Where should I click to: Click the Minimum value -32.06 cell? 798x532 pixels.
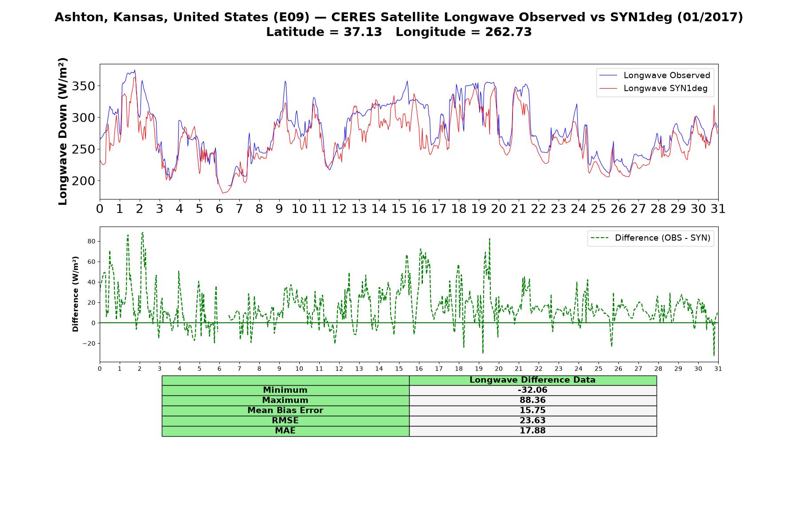(x=532, y=390)
